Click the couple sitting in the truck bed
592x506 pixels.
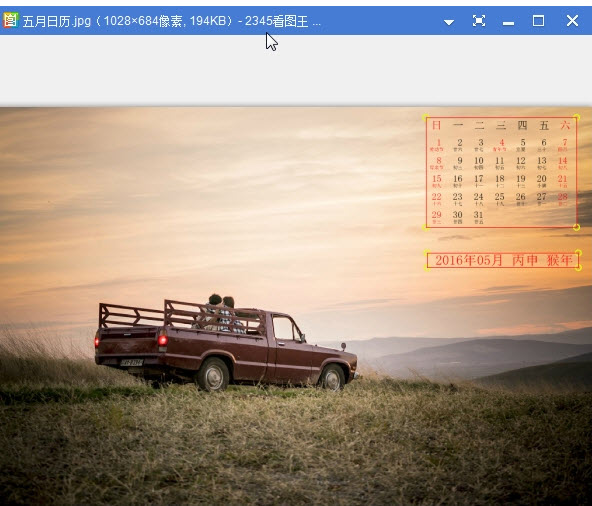click(x=221, y=313)
